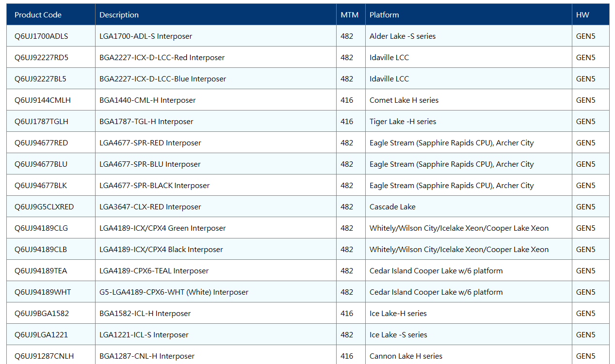Click the Cascade Lake platform cell
The width and height of the screenshot is (615, 364).
(x=392, y=207)
